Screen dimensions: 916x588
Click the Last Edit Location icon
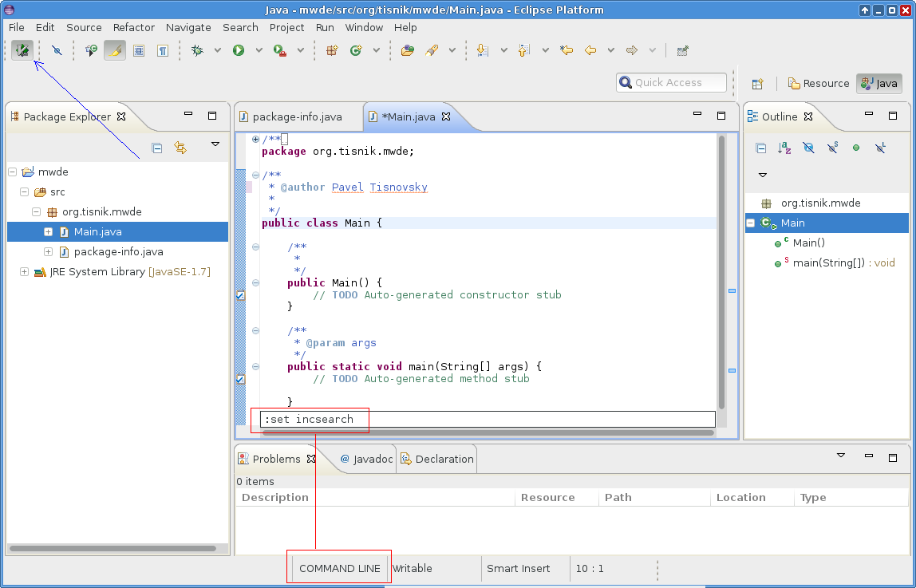point(566,51)
